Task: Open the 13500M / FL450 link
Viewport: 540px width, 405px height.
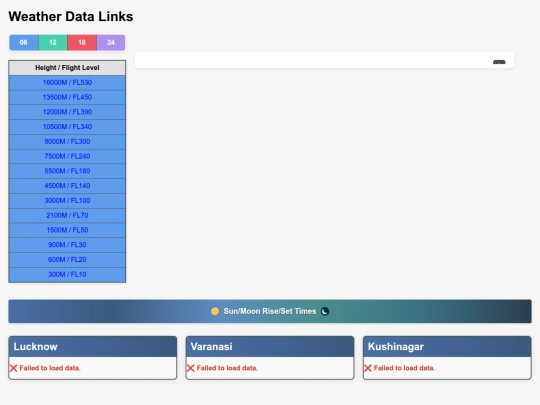Action: point(67,97)
